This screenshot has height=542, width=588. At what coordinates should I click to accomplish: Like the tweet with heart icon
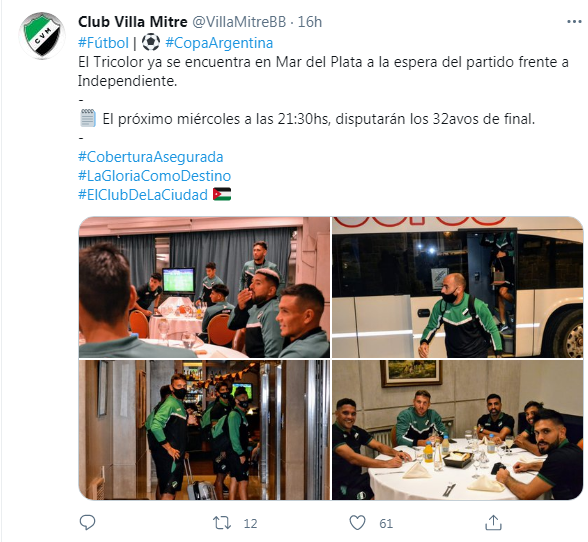357,522
